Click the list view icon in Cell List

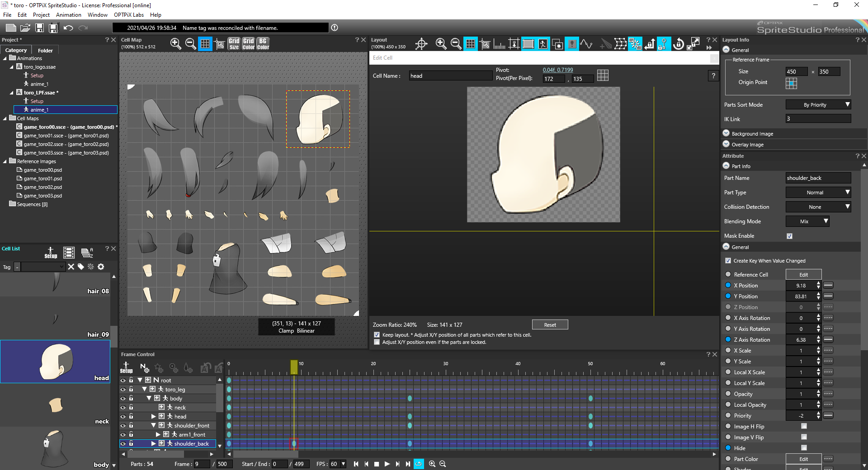[x=69, y=253]
